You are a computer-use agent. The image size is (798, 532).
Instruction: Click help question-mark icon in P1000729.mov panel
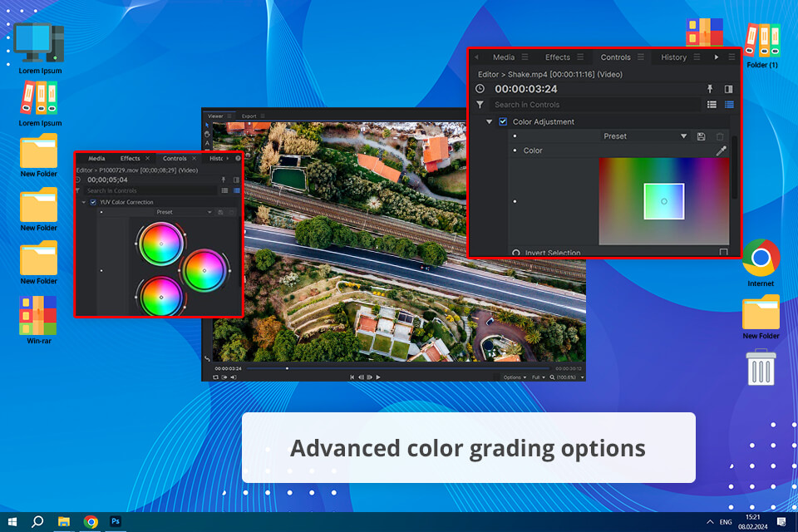pyautogui.click(x=238, y=158)
